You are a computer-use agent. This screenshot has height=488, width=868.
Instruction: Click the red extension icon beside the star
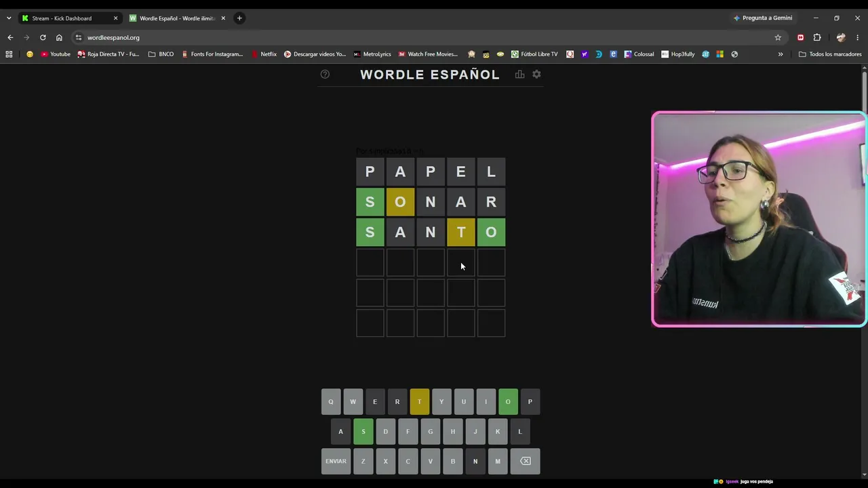pos(800,37)
